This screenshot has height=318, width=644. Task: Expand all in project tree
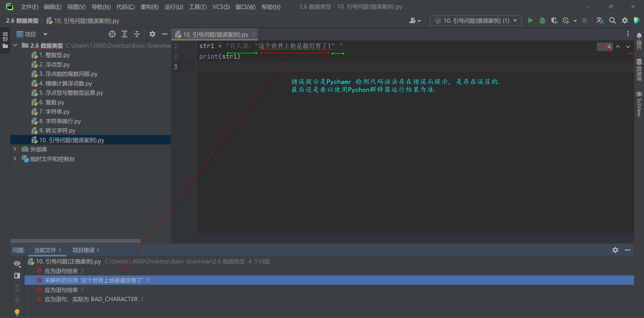point(125,34)
